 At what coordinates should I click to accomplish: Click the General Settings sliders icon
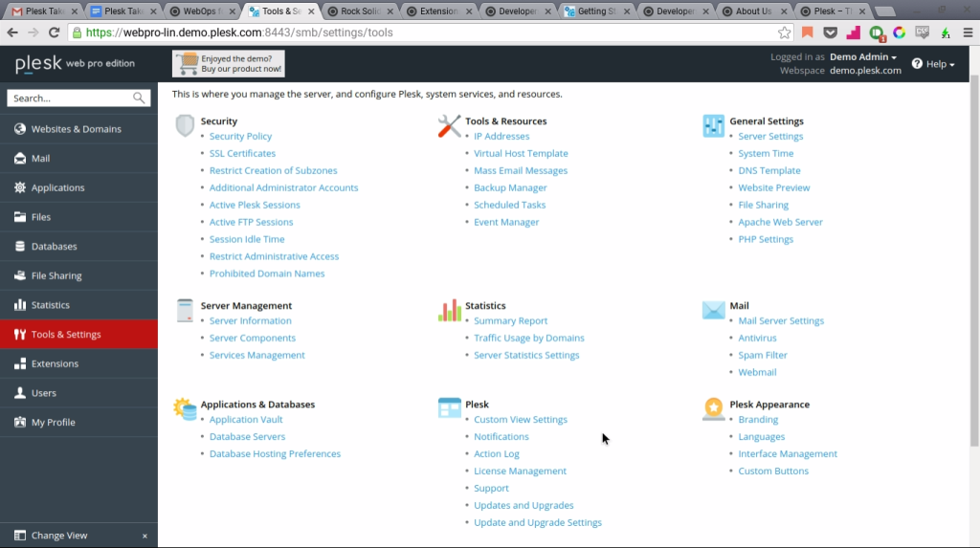713,125
